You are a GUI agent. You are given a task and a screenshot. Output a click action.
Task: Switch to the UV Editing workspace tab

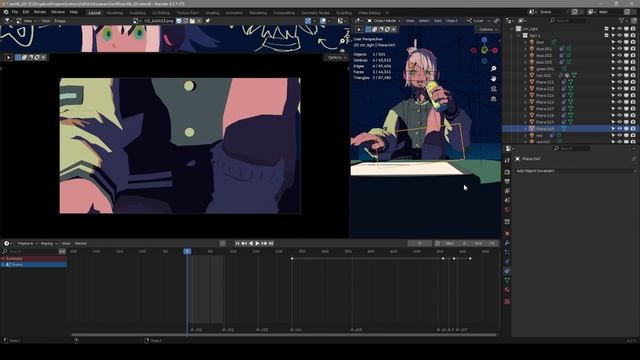161,13
